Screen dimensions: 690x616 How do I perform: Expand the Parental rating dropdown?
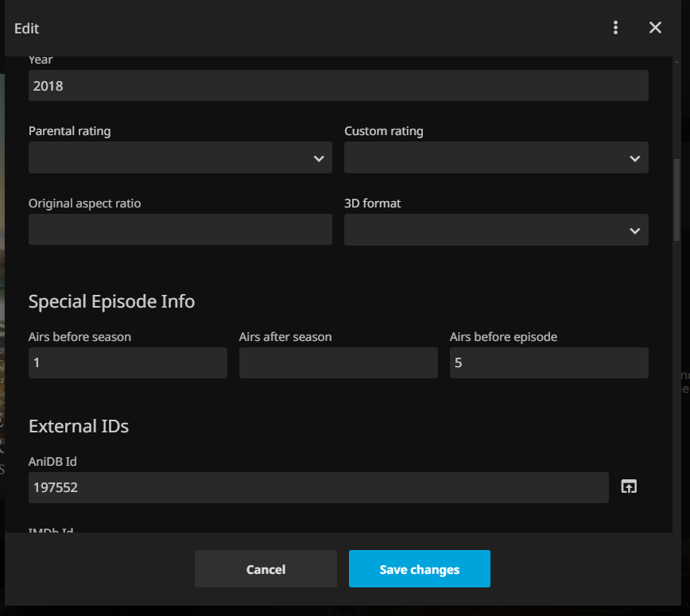(x=180, y=157)
